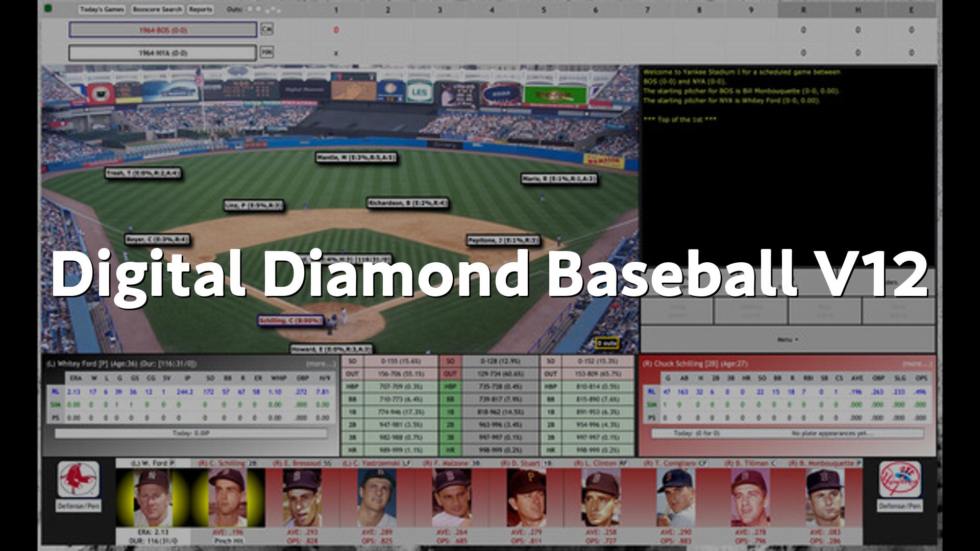
Task: Select B. Tillman C player photo
Action: 750,498
